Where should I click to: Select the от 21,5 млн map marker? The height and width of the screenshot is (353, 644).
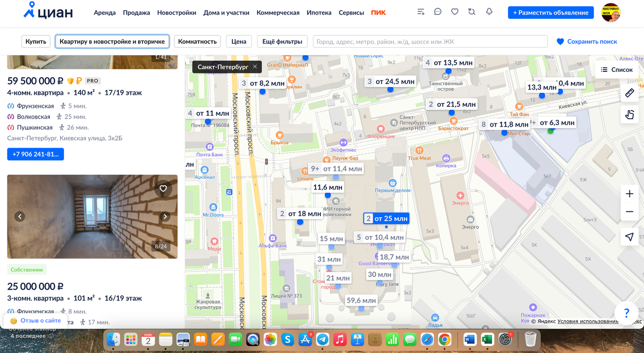[452, 104]
